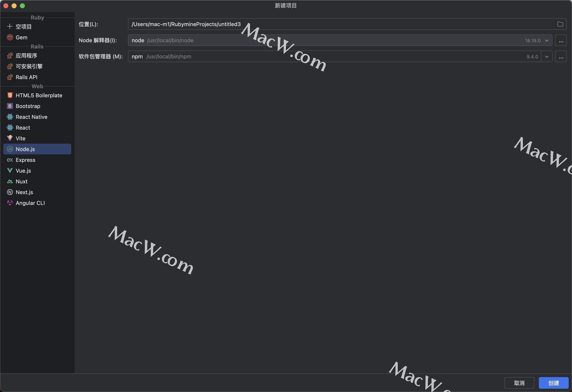Click the React atom icon
The image size is (572, 392).
pos(10,127)
